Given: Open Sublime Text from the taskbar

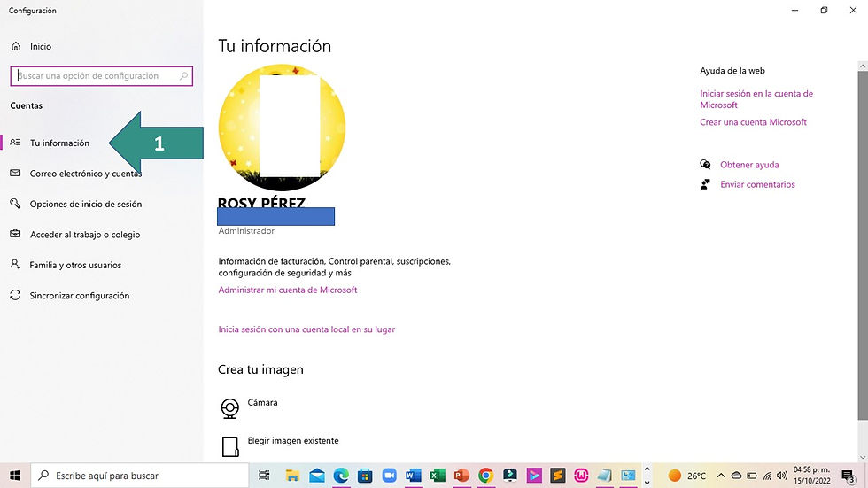Looking at the screenshot, I should [x=557, y=476].
